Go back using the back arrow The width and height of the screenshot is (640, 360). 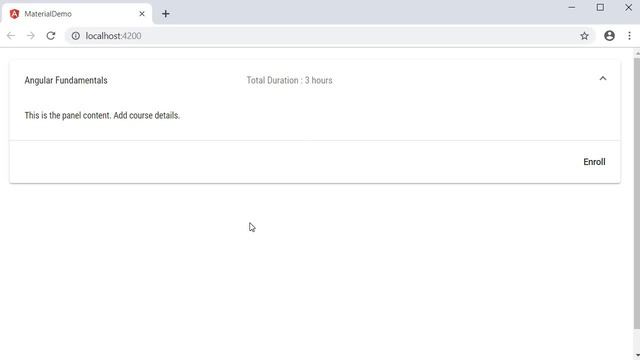(x=11, y=36)
